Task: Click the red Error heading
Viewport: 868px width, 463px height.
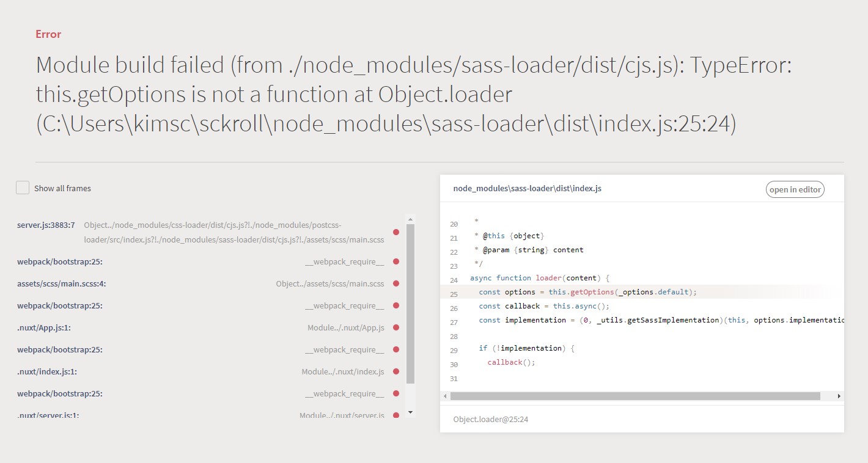Action: pyautogui.click(x=48, y=34)
